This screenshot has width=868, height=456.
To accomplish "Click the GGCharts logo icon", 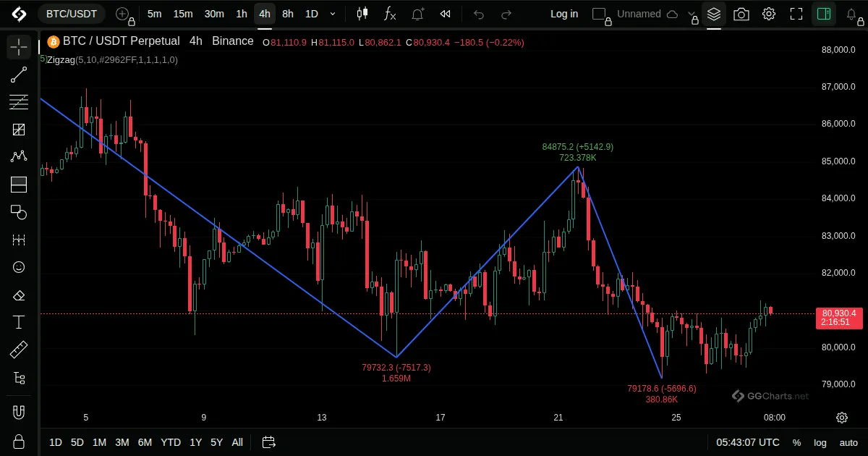I will pyautogui.click(x=19, y=14).
